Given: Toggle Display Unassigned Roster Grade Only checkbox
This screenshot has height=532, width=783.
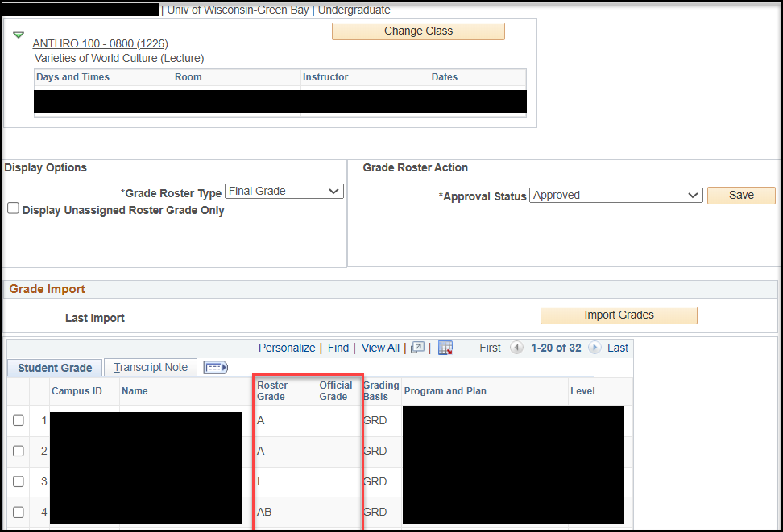Looking at the screenshot, I should tap(13, 208).
